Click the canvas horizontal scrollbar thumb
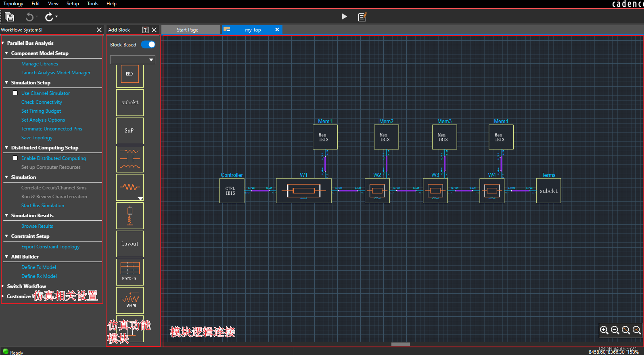644x355 pixels. [x=401, y=344]
